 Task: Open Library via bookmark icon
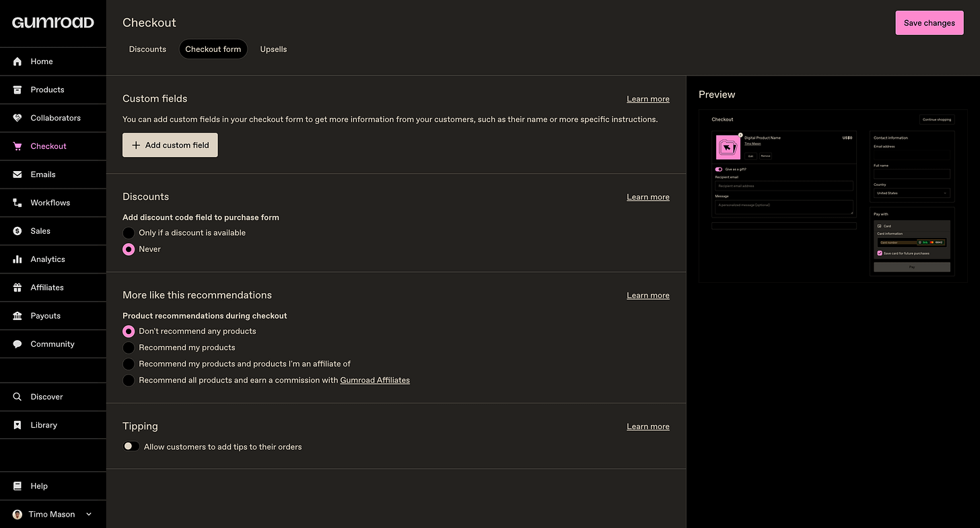(x=17, y=425)
